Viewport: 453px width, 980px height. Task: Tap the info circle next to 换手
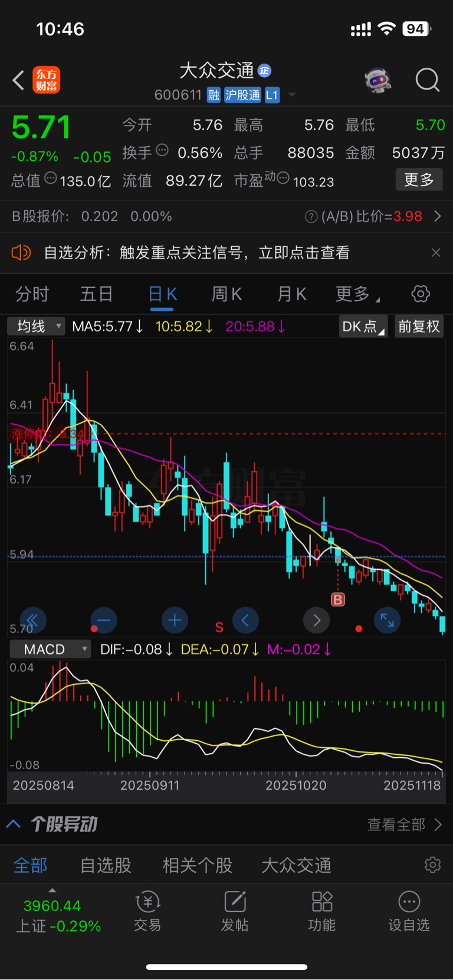point(162,150)
